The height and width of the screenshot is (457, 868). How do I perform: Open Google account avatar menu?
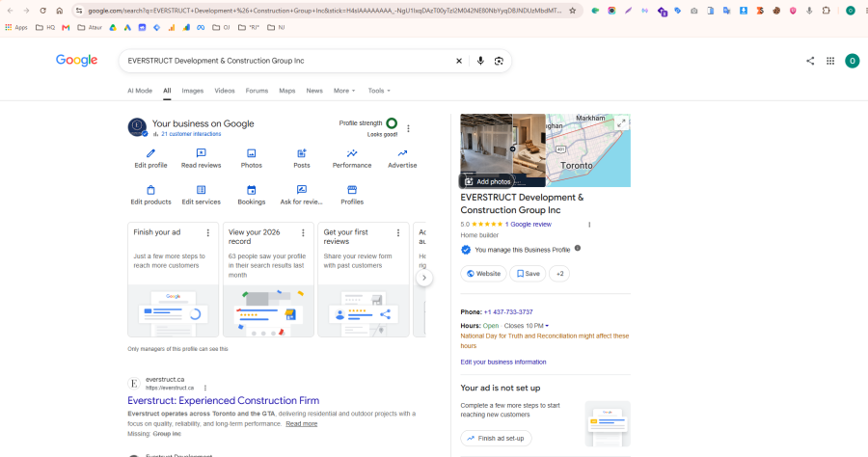(852, 61)
